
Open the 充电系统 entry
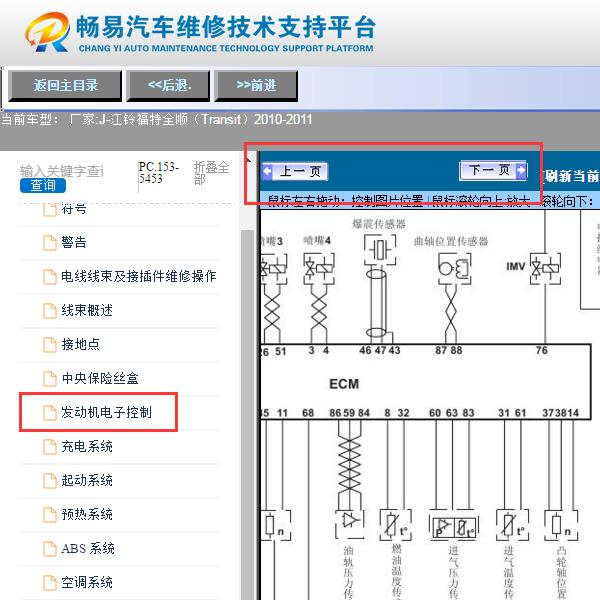(87, 447)
